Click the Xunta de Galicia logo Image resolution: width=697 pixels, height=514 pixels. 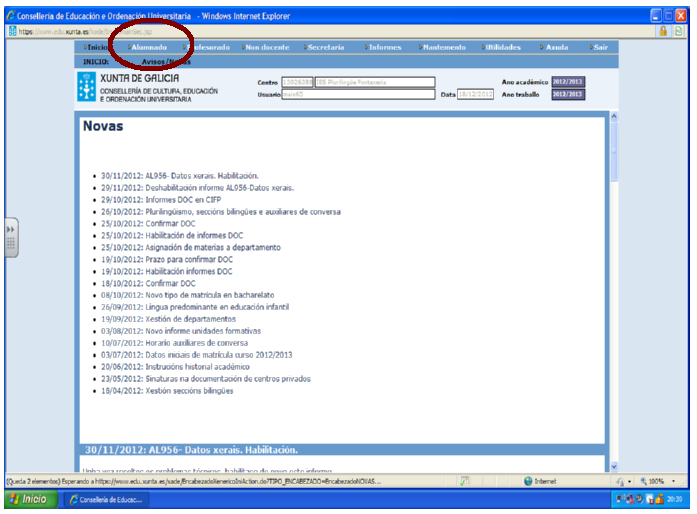point(87,88)
